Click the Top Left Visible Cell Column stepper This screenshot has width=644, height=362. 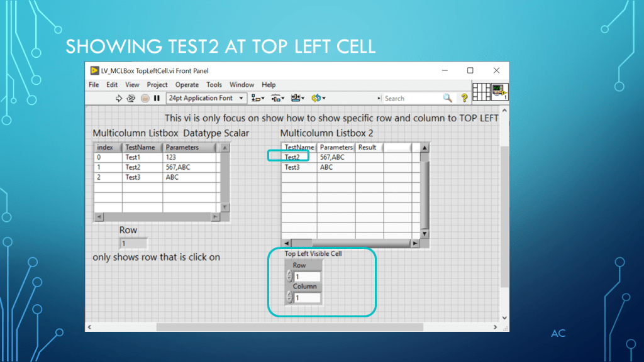click(289, 297)
